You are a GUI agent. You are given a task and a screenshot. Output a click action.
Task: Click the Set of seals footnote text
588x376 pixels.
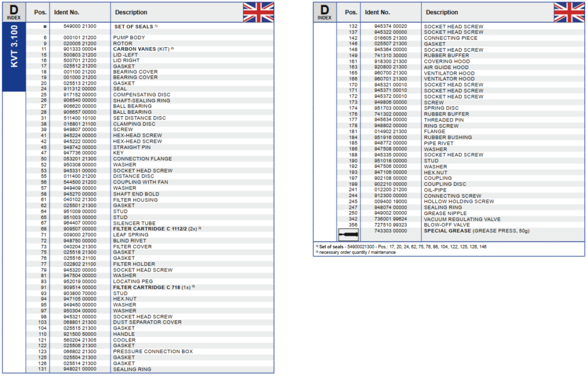click(x=400, y=246)
